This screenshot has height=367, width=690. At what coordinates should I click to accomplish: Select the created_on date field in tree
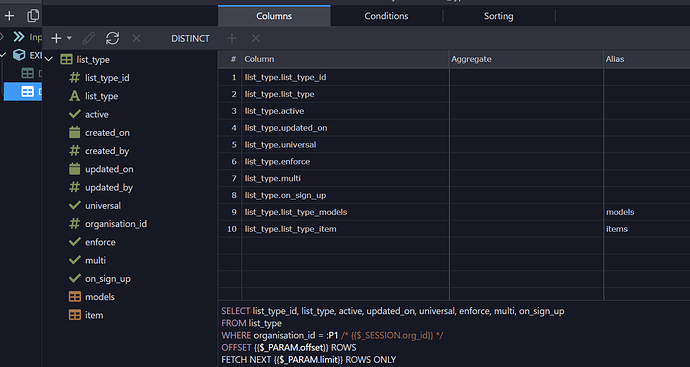tap(107, 132)
